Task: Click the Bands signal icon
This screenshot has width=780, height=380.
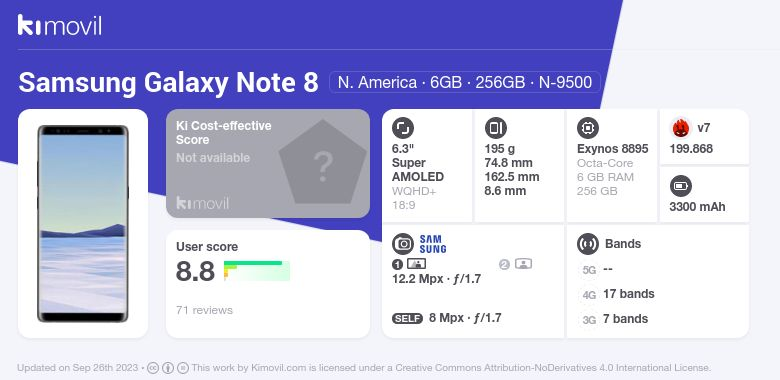Action: click(x=588, y=244)
